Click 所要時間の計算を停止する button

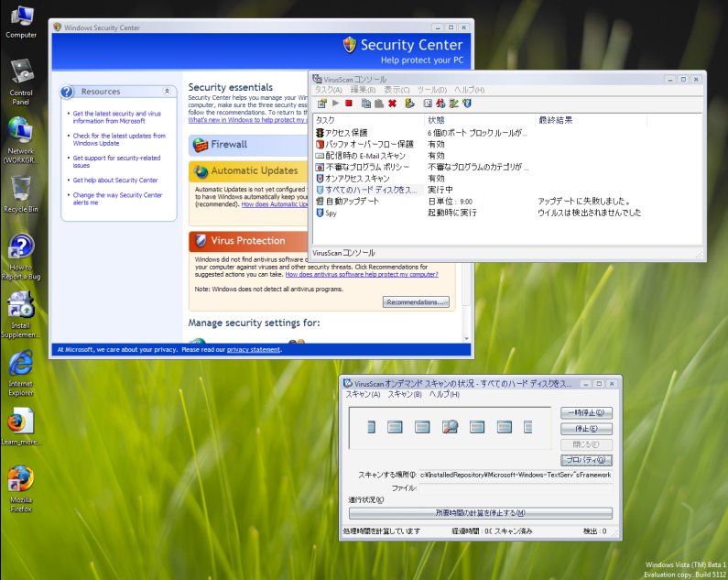click(x=480, y=513)
